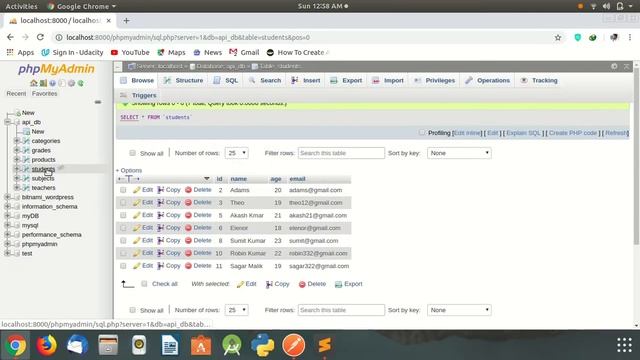Open the SQL tab
This screenshot has height=360, width=640.
[x=226, y=80]
